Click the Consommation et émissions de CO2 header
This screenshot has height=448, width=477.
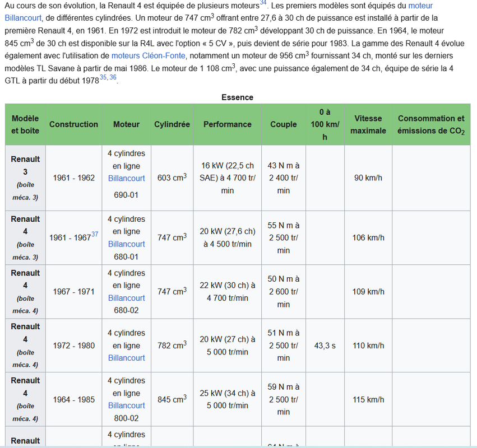[431, 124]
